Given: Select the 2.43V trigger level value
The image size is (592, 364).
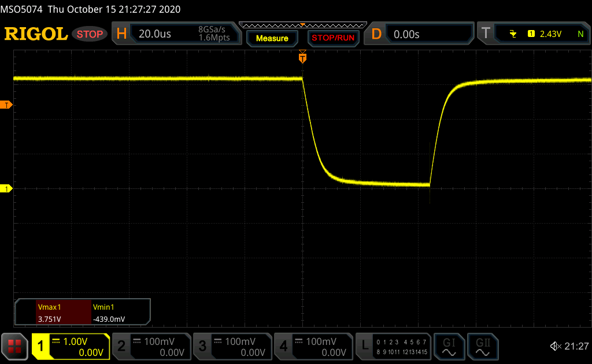Looking at the screenshot, I should (550, 34).
